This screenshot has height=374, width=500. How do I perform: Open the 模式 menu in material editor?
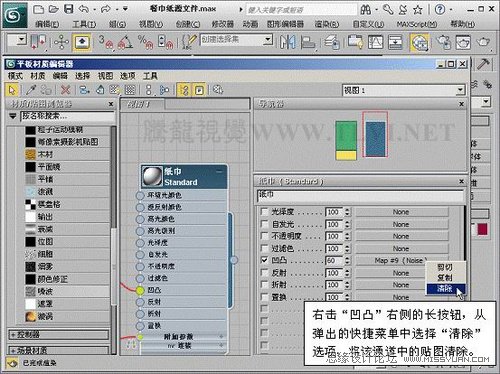pyautogui.click(x=15, y=76)
